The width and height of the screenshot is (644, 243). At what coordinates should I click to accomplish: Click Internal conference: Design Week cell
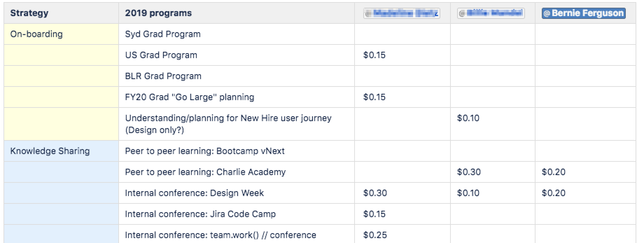237,193
